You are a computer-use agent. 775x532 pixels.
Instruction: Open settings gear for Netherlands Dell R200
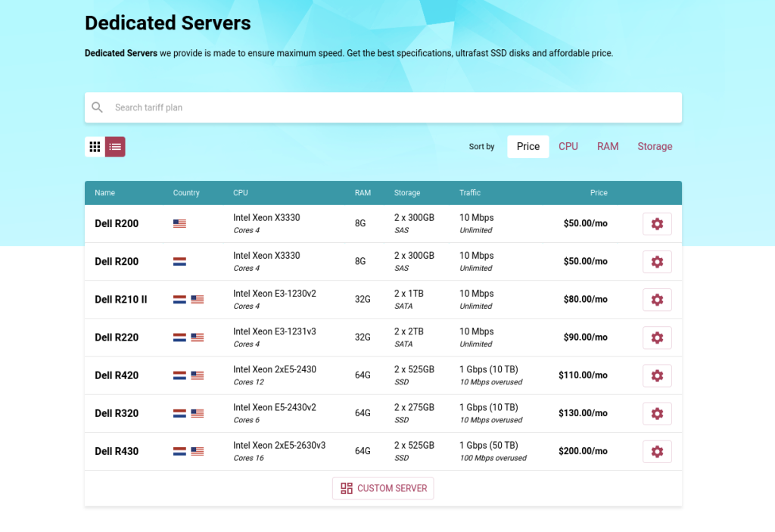click(x=657, y=262)
